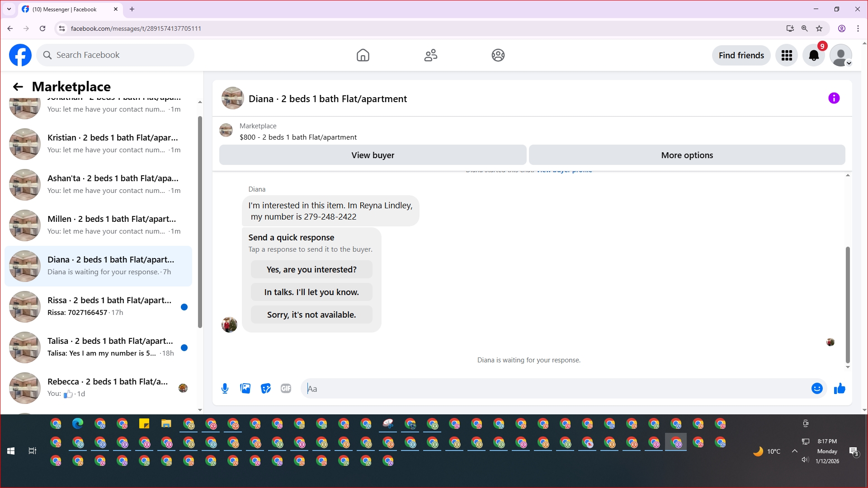Open the GIF picker
This screenshot has width=868, height=488.
pyautogui.click(x=286, y=389)
